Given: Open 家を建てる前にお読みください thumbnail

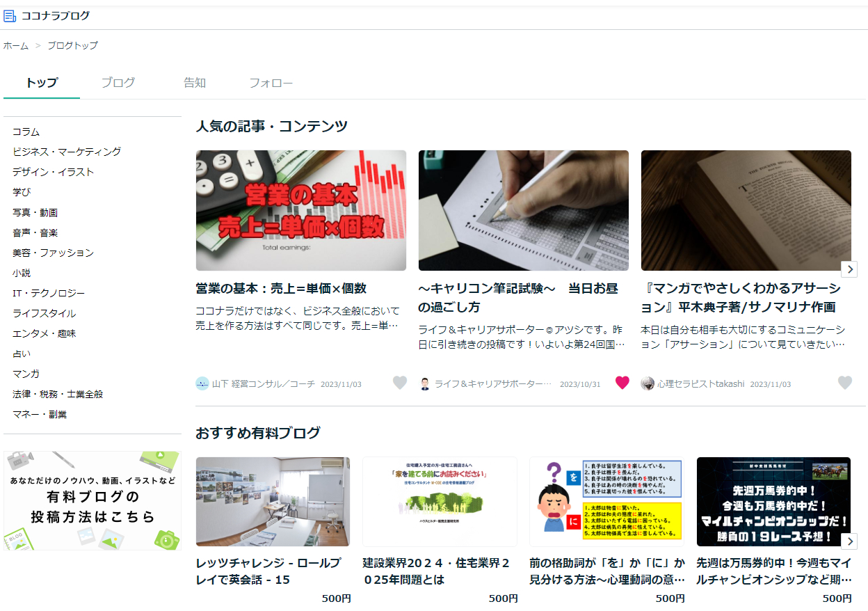Looking at the screenshot, I should click(440, 502).
